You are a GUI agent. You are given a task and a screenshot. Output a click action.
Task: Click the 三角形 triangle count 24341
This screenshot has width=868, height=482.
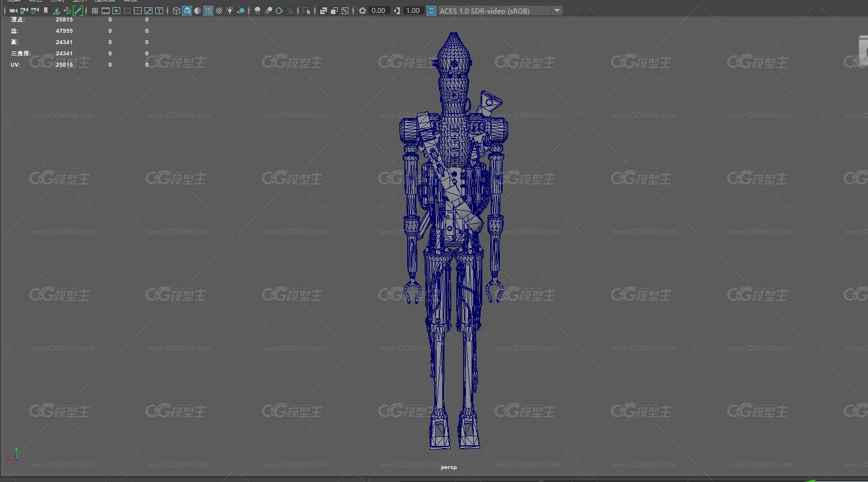pyautogui.click(x=64, y=54)
